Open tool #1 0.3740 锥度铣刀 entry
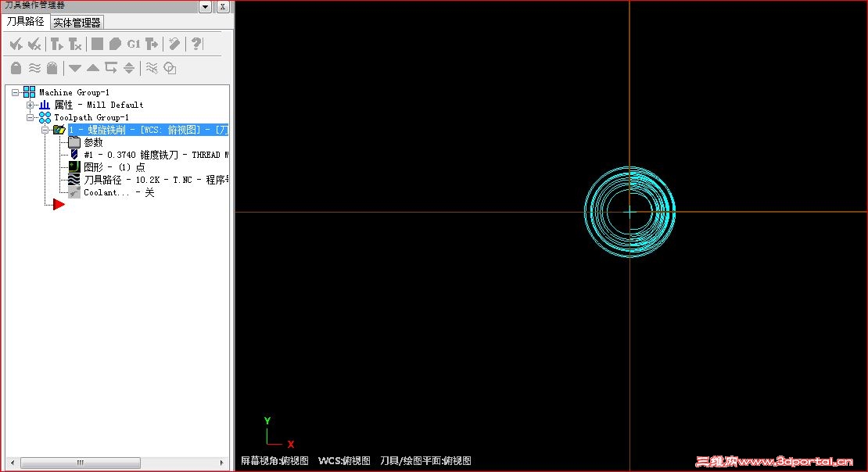 coord(156,155)
